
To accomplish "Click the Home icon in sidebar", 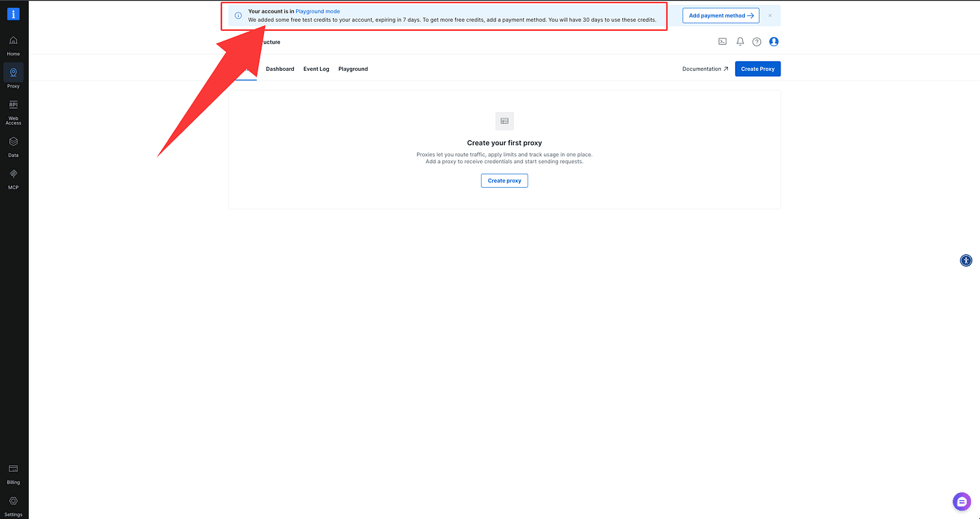I will (13, 44).
